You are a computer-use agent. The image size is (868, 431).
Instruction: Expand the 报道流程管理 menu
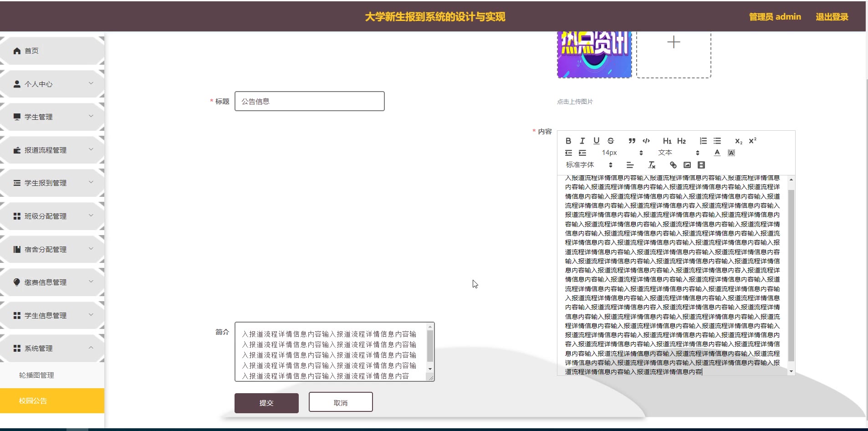click(x=52, y=150)
